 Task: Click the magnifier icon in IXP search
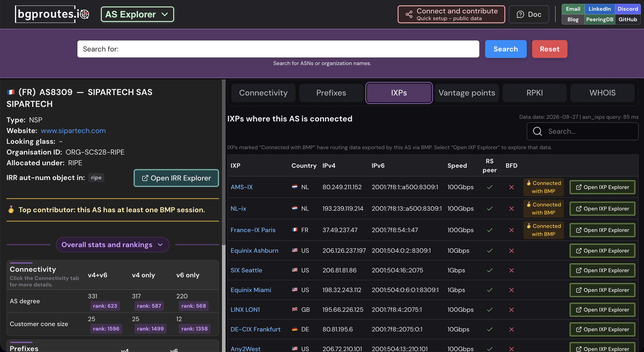pos(537,131)
